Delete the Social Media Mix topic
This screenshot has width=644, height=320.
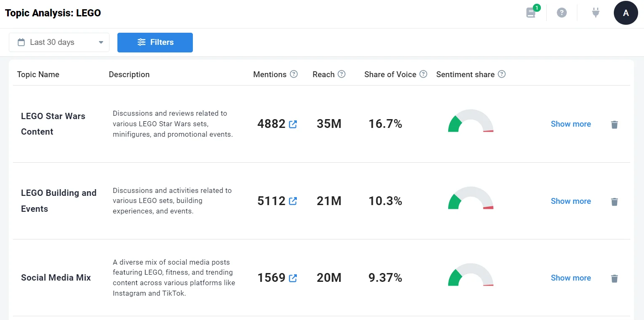point(615,278)
